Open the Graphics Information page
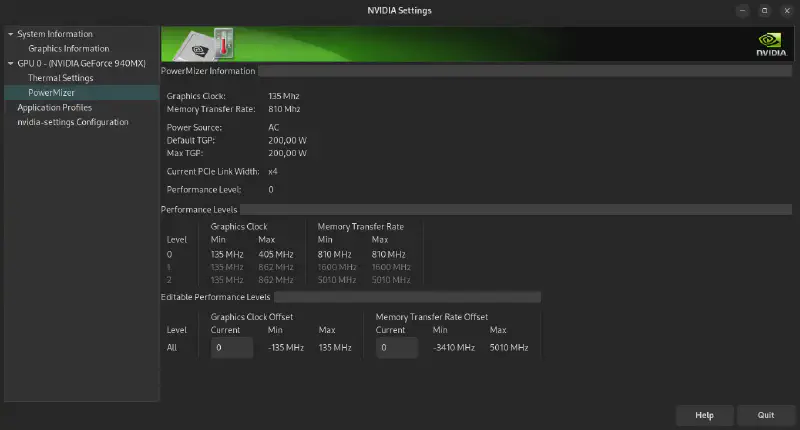The width and height of the screenshot is (800, 430). pos(69,48)
